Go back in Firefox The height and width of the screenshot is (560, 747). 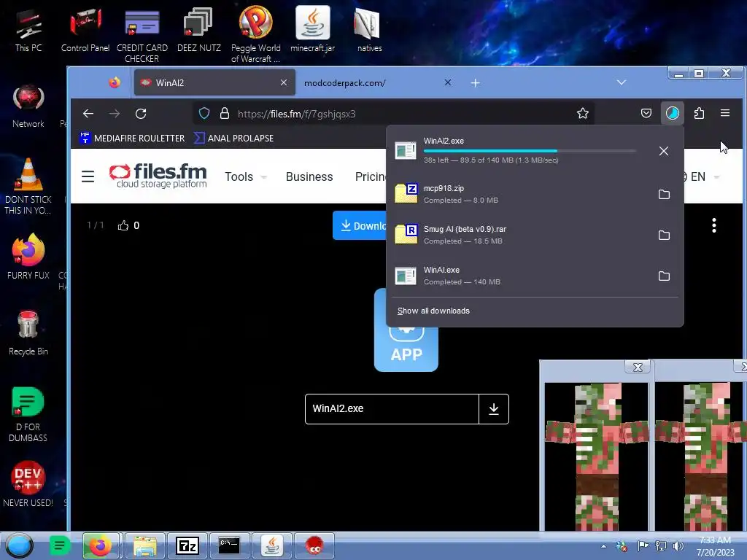click(x=88, y=113)
